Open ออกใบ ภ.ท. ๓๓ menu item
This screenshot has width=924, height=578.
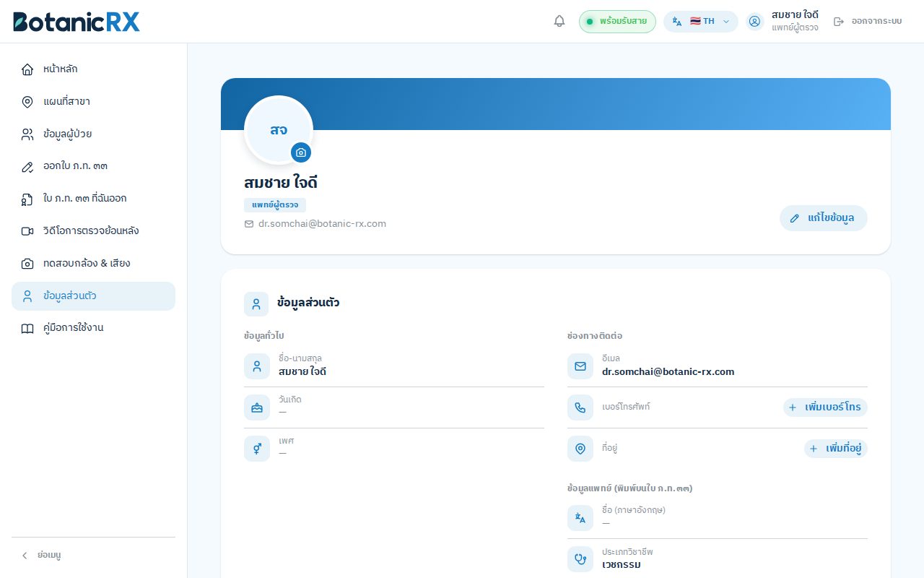[x=93, y=166]
